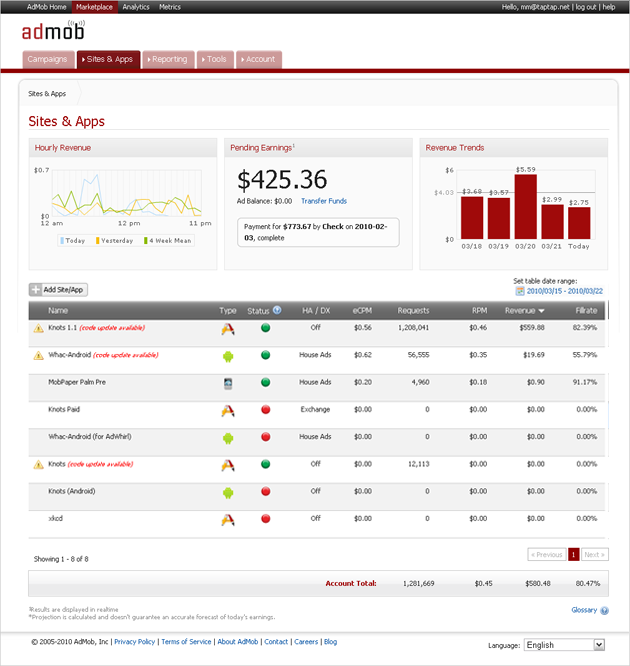The image size is (630, 666).
Task: Click Android type icon for Whac-Android row
Action: [228, 355]
